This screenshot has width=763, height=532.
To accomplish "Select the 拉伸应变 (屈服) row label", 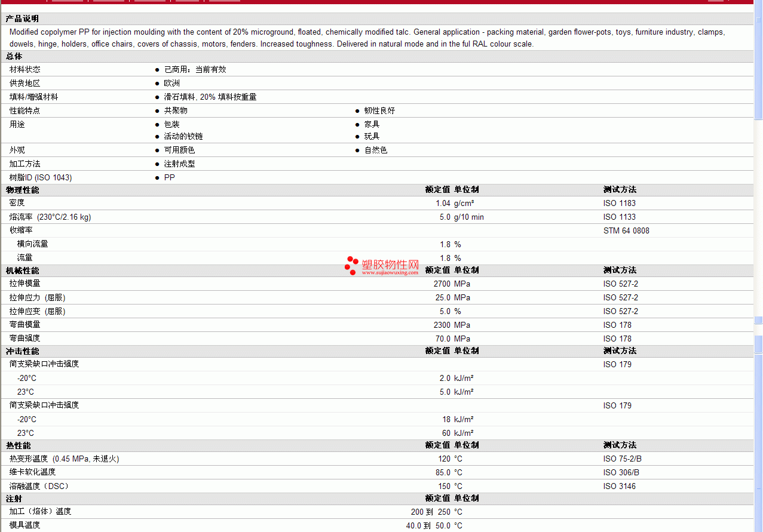I will (38, 311).
